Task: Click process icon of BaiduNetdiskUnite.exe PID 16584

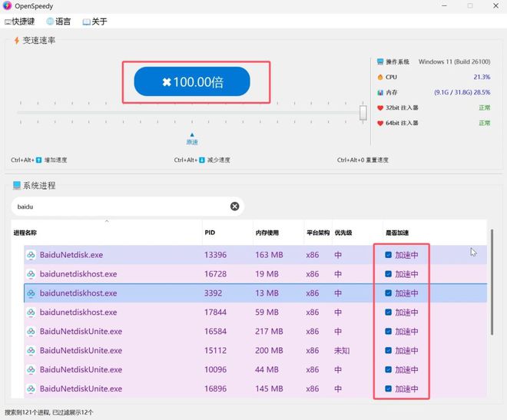Action: pos(31,331)
